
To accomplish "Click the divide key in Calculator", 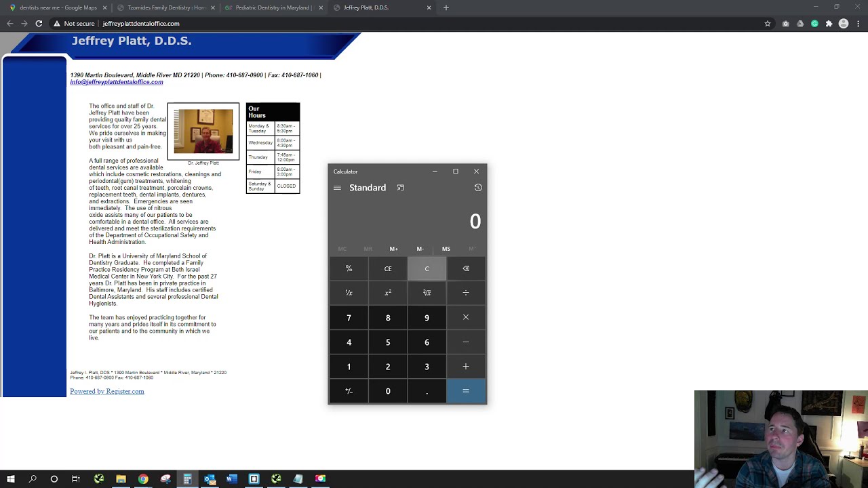I will (x=466, y=293).
